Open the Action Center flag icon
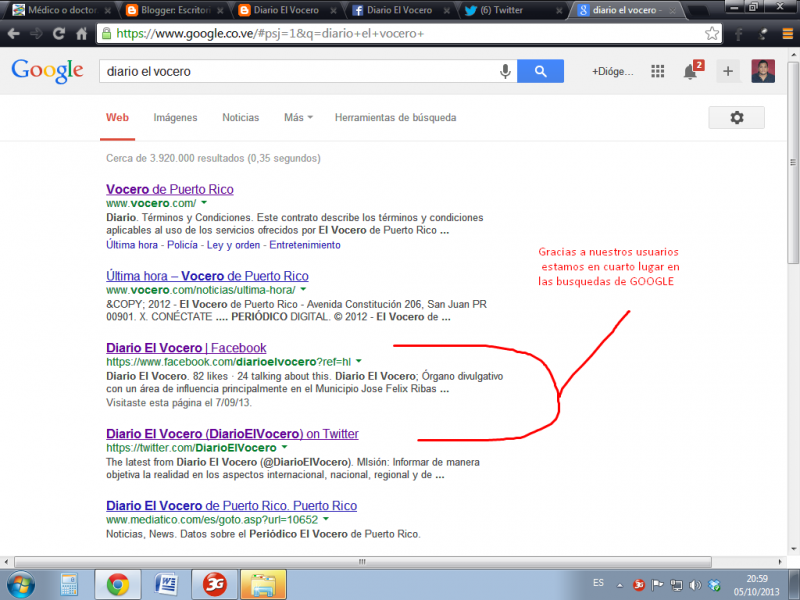The height and width of the screenshot is (600, 800). pos(657,585)
